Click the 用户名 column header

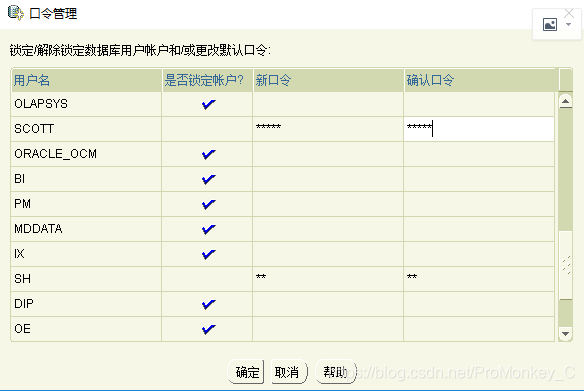coord(86,80)
